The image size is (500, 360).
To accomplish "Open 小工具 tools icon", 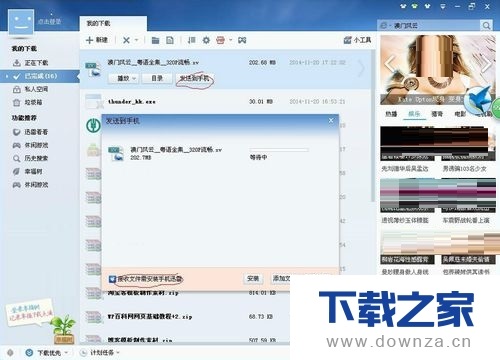I will [x=348, y=40].
